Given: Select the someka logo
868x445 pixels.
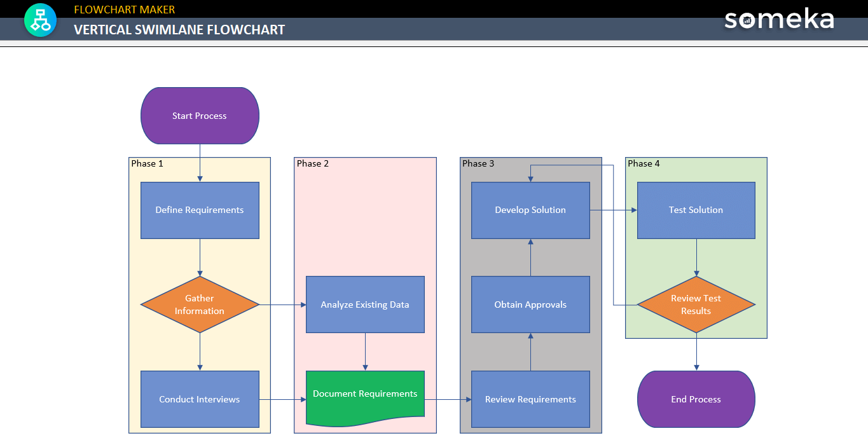Looking at the screenshot, I should pyautogui.click(x=778, y=20).
